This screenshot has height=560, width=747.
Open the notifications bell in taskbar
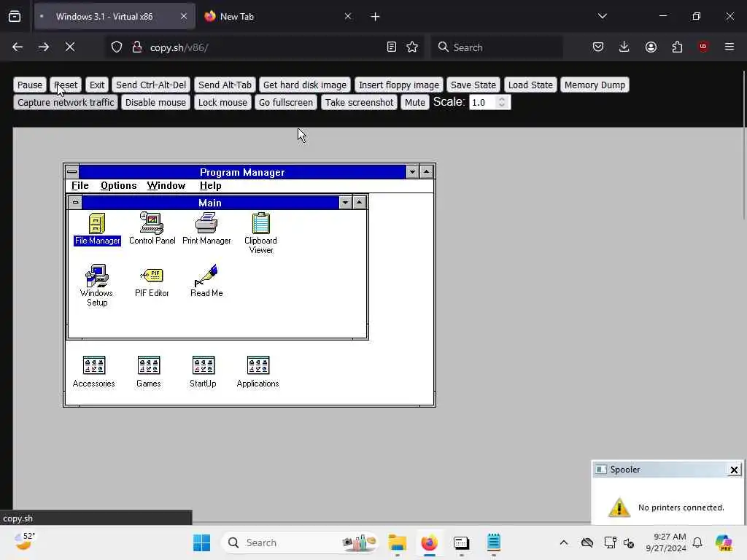(x=697, y=542)
